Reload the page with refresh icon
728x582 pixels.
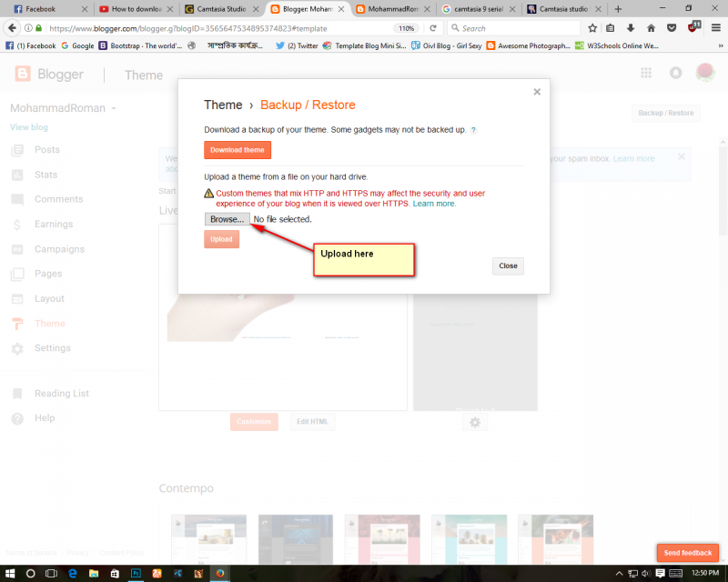(x=433, y=28)
